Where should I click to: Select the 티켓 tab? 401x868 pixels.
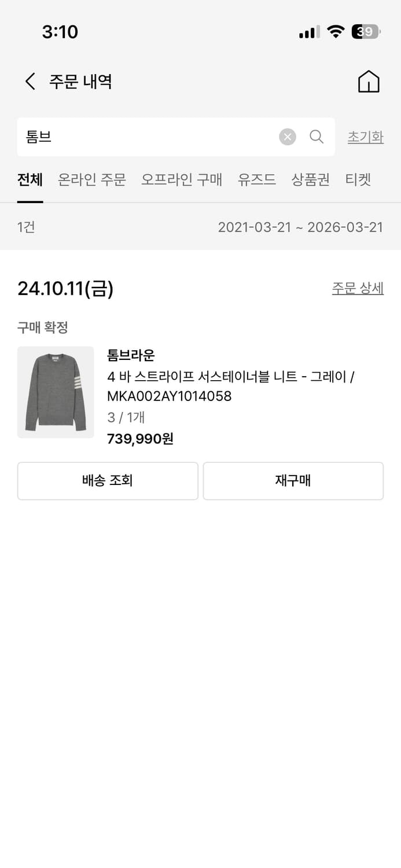(358, 180)
